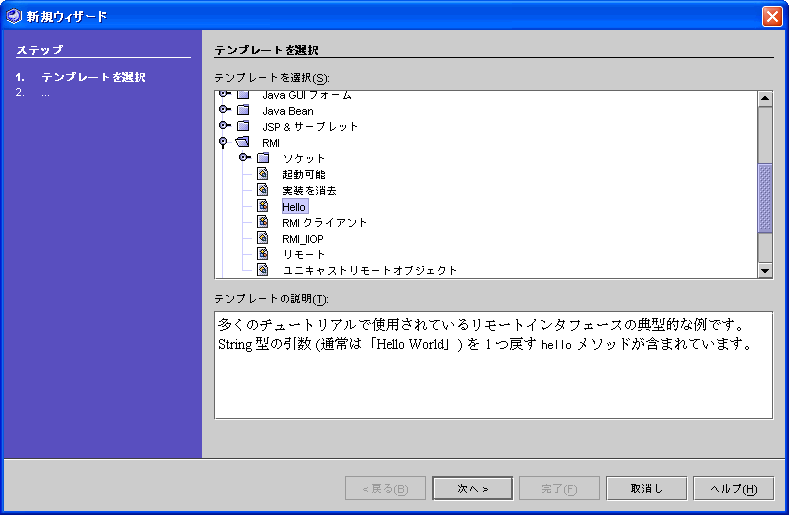The image size is (789, 515).
Task: Expand the ソケット subfolder node
Action: pos(244,158)
